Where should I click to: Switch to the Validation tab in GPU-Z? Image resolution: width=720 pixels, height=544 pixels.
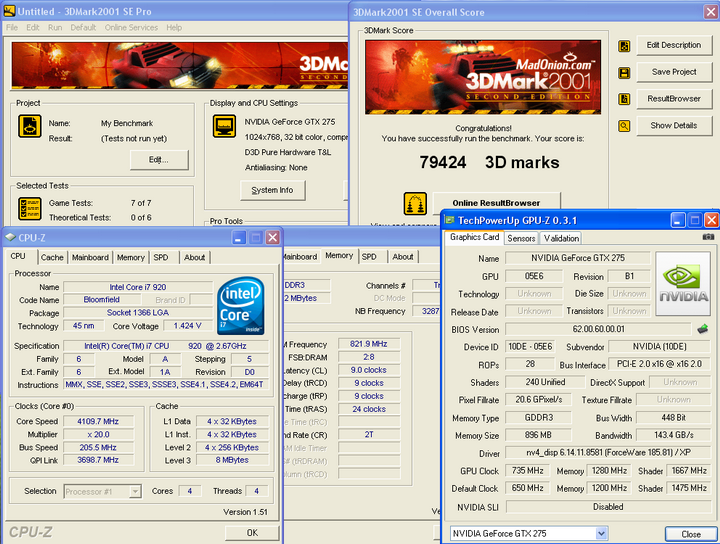point(561,238)
